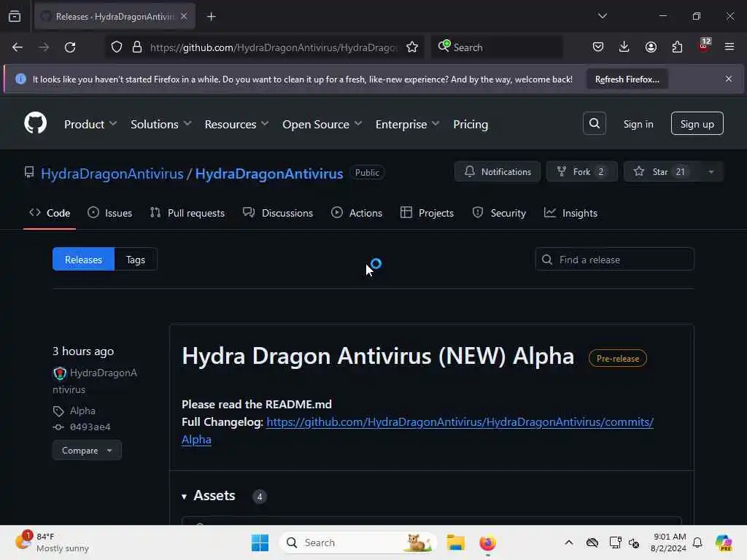Screen dimensions: 747x560
Task: Switch to the Insights tab
Action: click(x=570, y=213)
